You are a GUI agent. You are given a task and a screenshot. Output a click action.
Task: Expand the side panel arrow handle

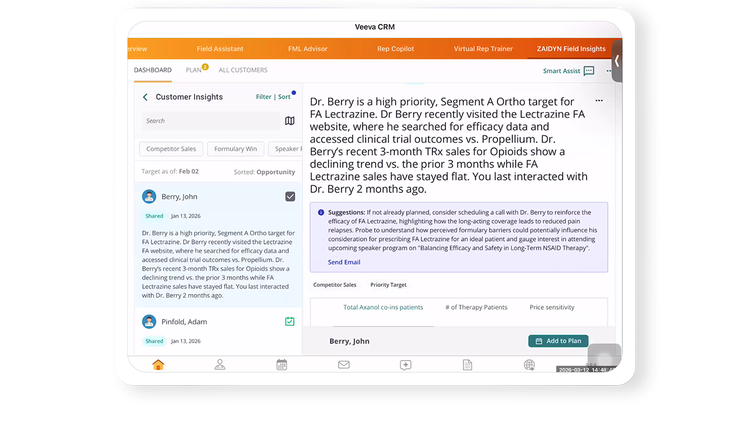click(x=617, y=61)
